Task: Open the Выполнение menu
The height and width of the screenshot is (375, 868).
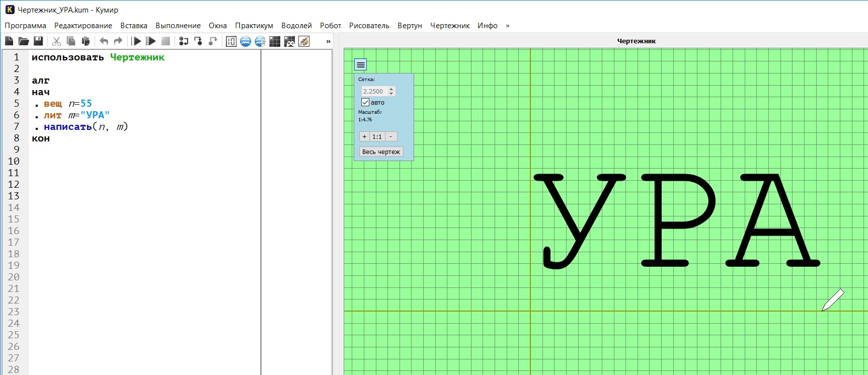Action: click(178, 26)
